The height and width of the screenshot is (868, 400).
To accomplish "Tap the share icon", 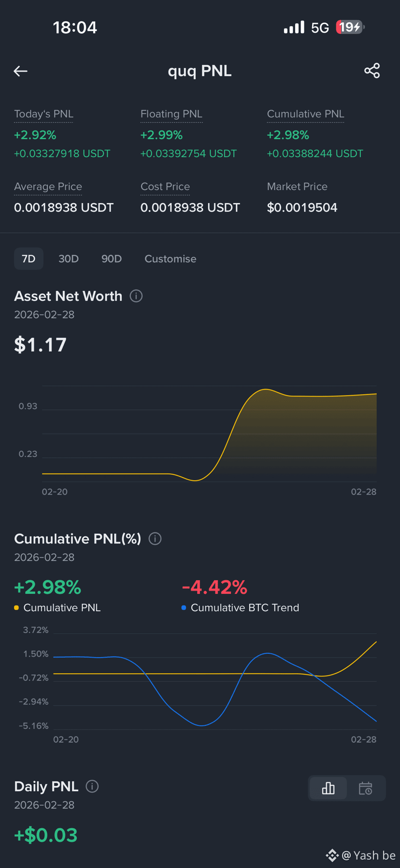I will tap(372, 71).
